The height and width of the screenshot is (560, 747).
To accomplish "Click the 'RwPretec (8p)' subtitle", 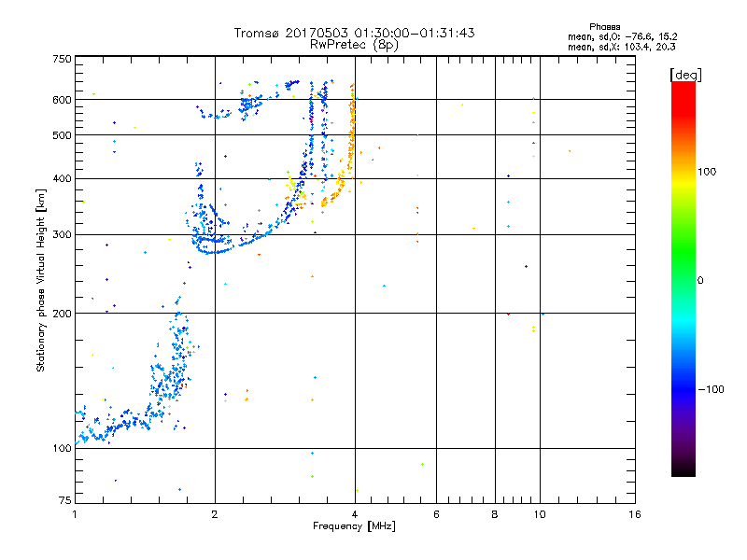I will (354, 45).
